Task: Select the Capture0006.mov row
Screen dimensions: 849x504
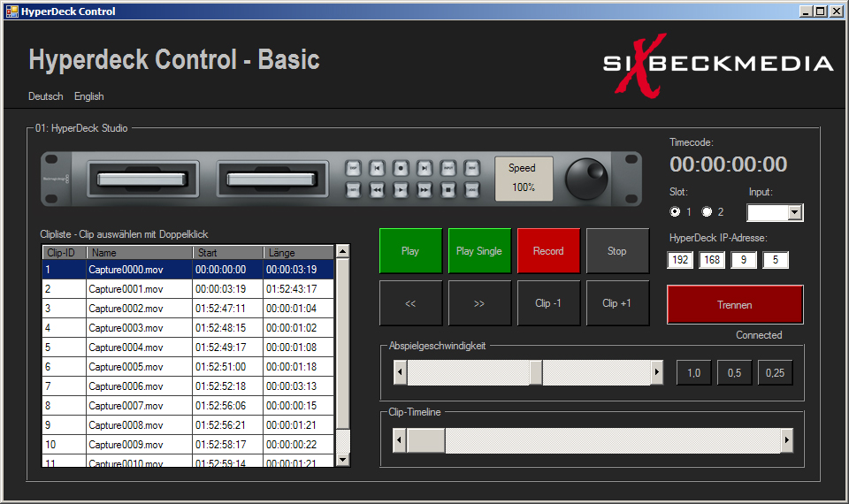Action: pos(187,386)
